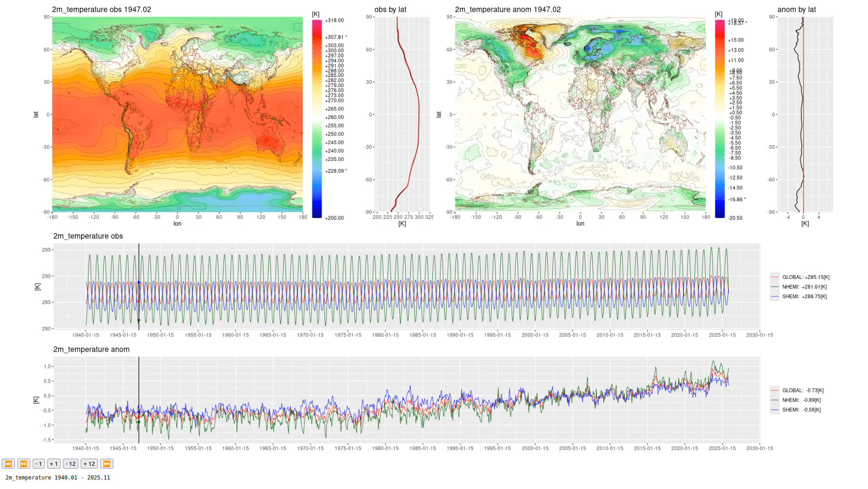Toggle the play/pause animation icon
Screen dimensions: 868x489
point(24,464)
